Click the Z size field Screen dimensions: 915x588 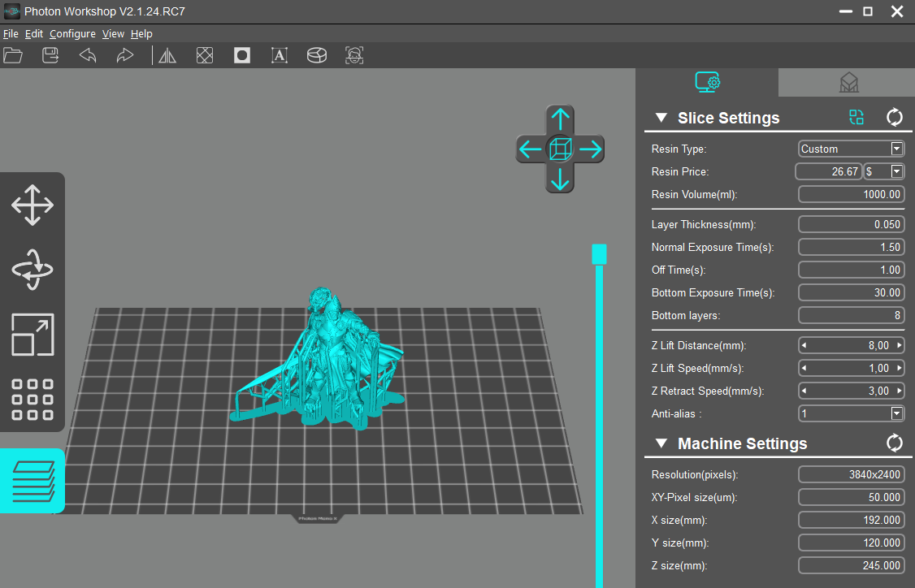coord(851,566)
